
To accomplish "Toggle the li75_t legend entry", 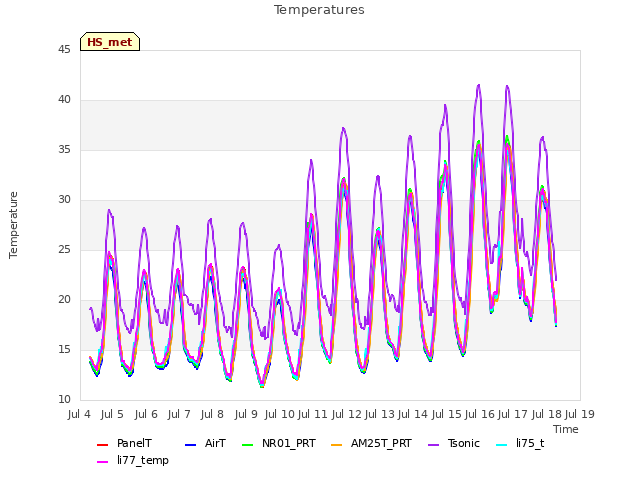I will click(520, 444).
